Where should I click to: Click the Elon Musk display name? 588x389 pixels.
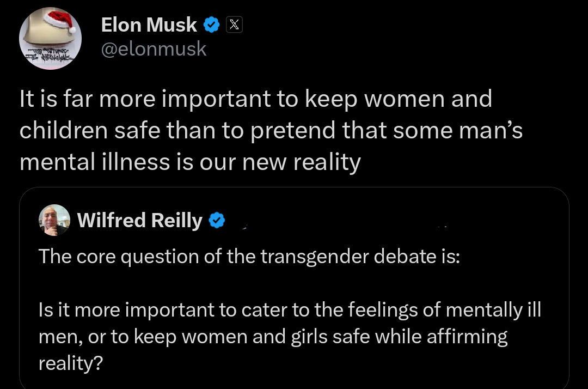[x=148, y=25]
